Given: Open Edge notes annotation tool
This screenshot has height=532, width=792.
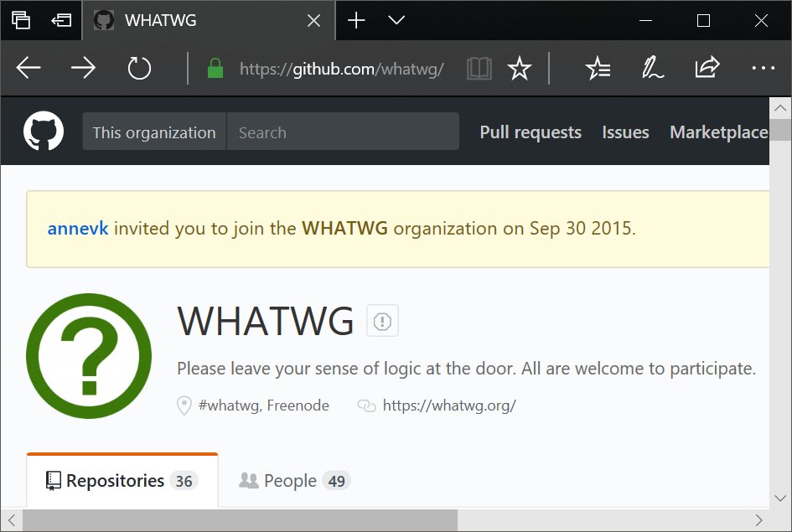Looking at the screenshot, I should 653,69.
